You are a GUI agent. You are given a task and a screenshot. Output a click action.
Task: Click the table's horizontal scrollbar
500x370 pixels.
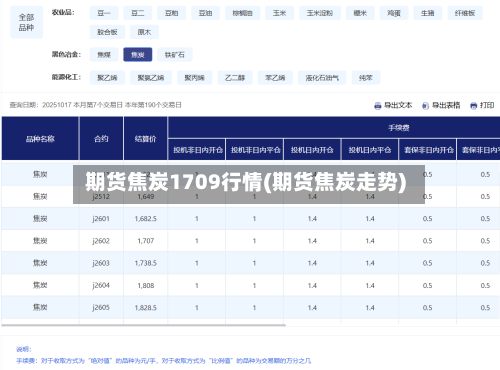click(x=144, y=325)
